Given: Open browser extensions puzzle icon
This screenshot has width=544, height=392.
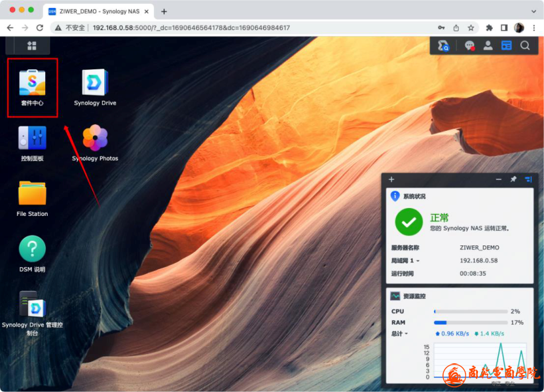Looking at the screenshot, I should pos(489,27).
